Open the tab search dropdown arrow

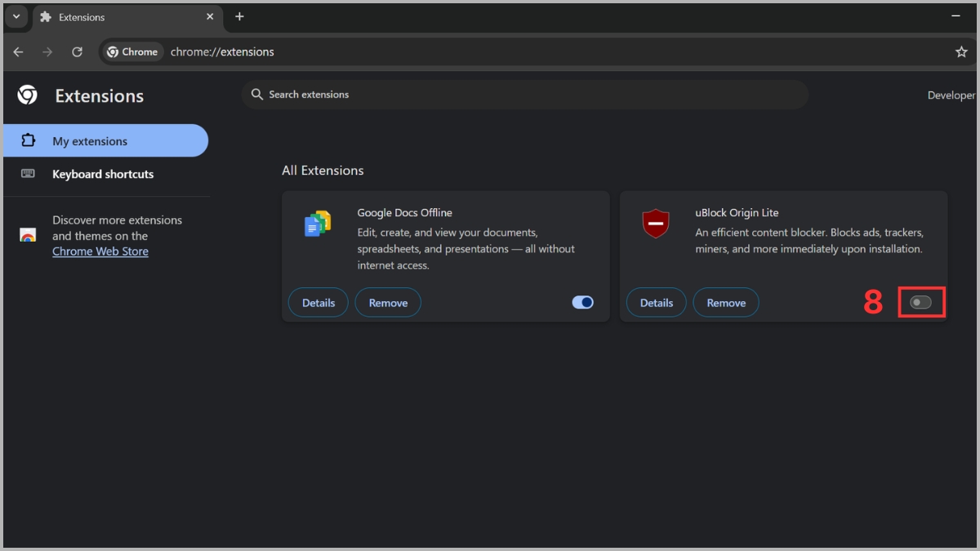point(16,16)
